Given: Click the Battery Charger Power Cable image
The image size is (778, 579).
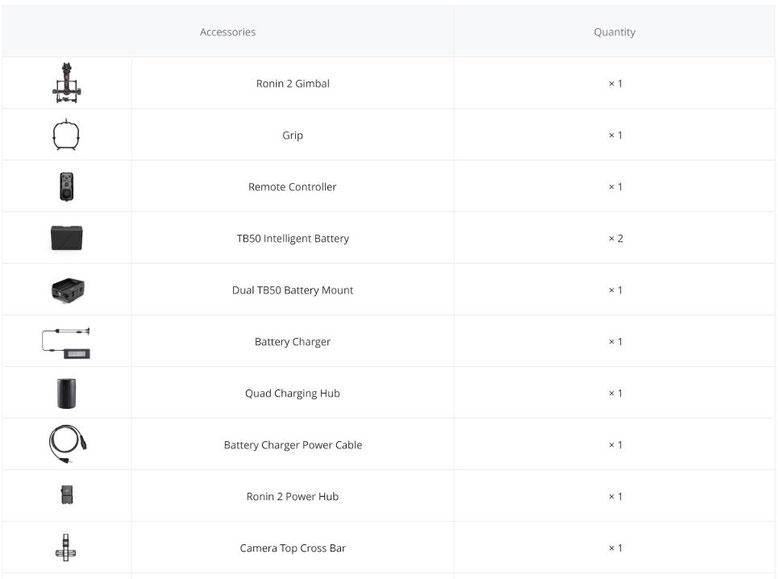Looking at the screenshot, I should coord(67,444).
